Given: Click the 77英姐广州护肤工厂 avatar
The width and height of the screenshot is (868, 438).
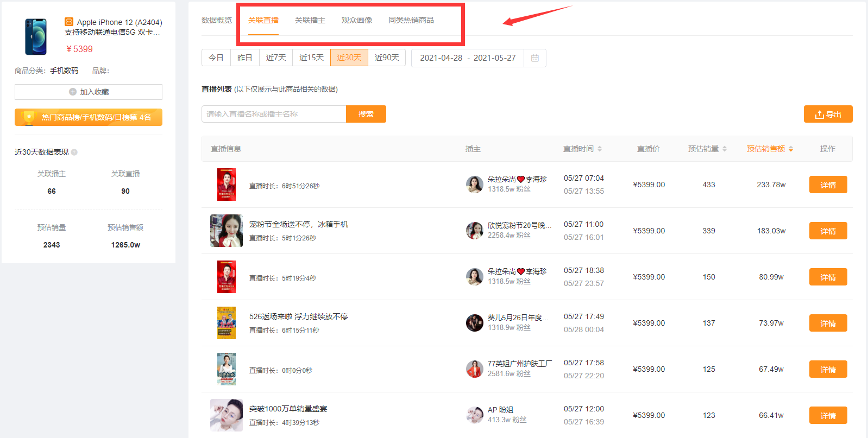Looking at the screenshot, I should [x=475, y=369].
